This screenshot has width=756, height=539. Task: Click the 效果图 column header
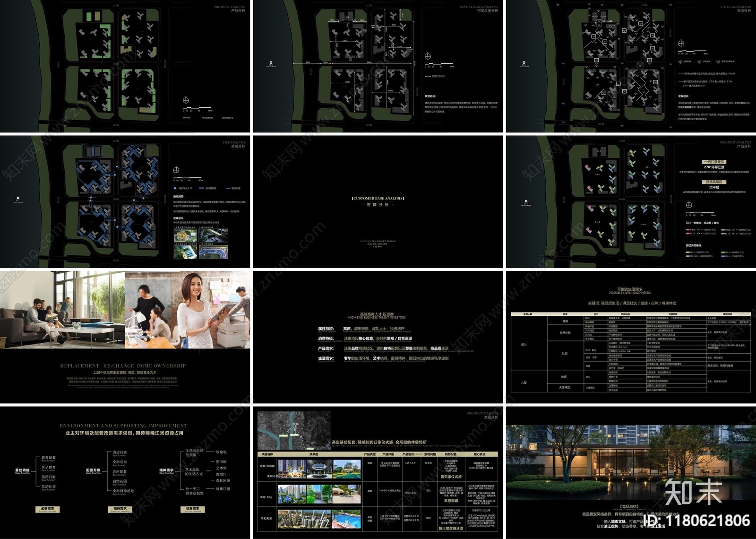click(314, 454)
